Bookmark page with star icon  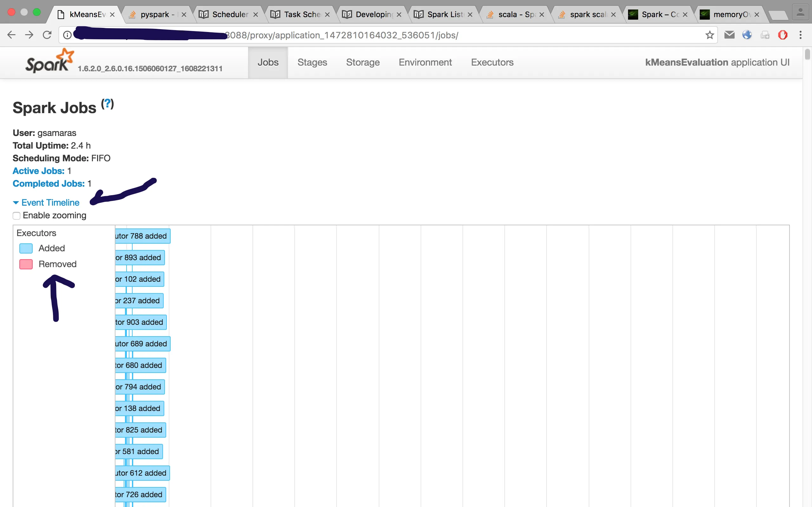(x=709, y=35)
